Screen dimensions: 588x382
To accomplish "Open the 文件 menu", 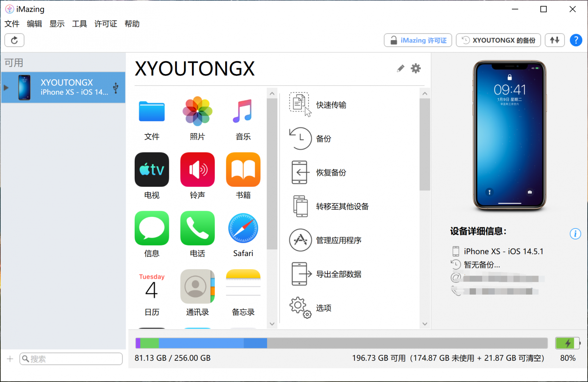I will (12, 24).
